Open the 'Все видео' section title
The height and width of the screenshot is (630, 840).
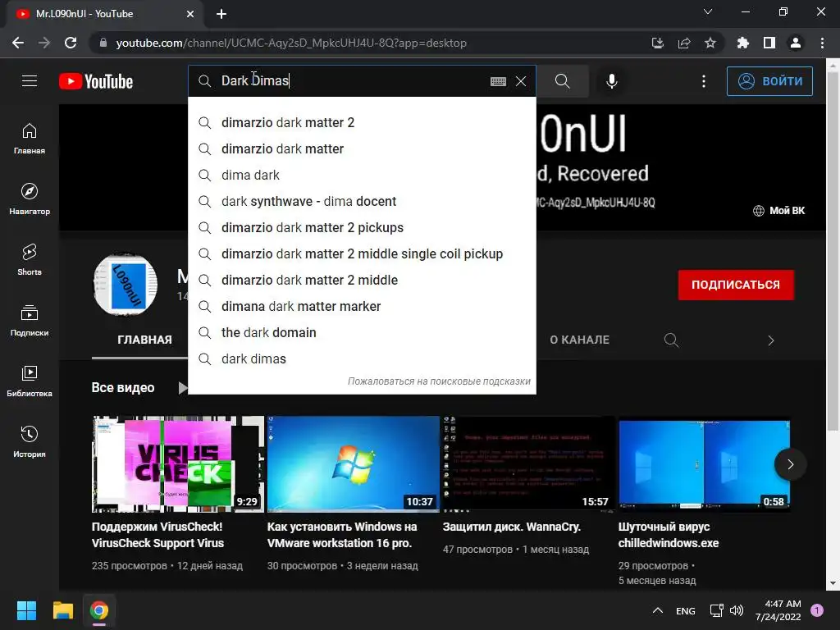click(123, 387)
